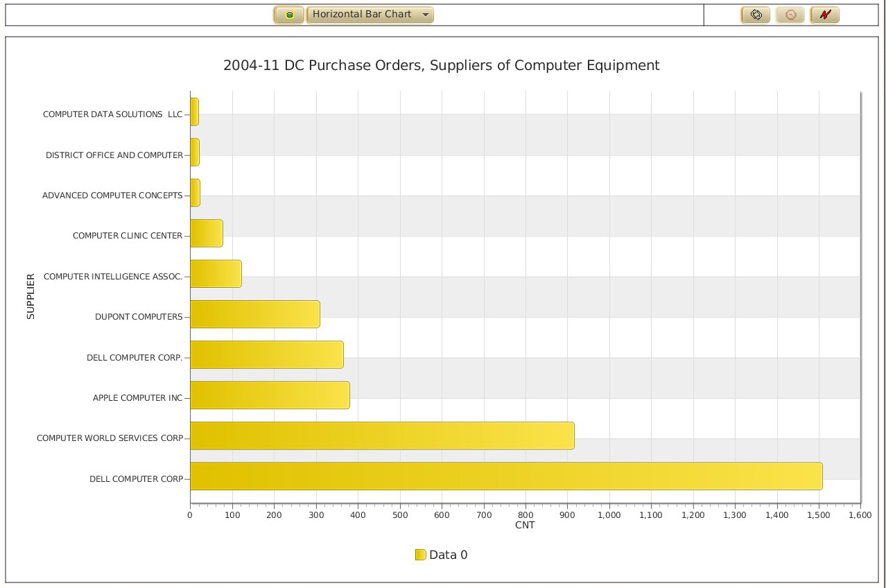Click the DUPONT COMPUTERS bar

(254, 314)
